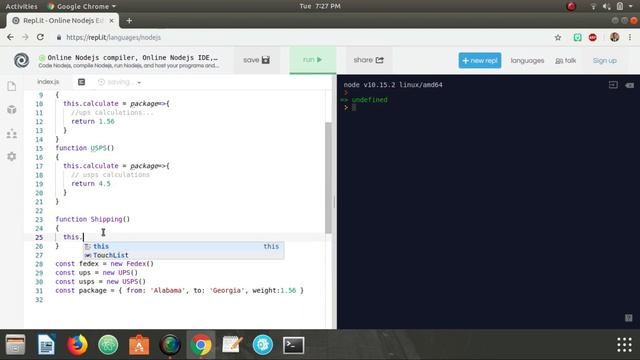The height and width of the screenshot is (360, 640).
Task: Open the clock Tue 7:27 PM menu
Action: pyautogui.click(x=320, y=6)
